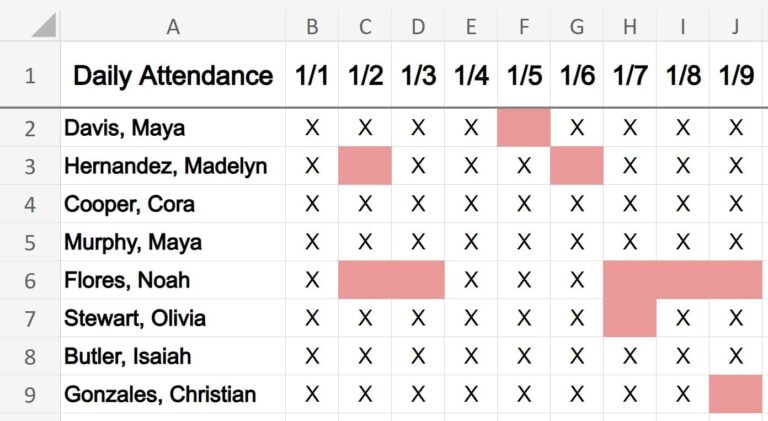The height and width of the screenshot is (421, 768).
Task: Click the Cooper, Cora name cell
Action: (173, 204)
